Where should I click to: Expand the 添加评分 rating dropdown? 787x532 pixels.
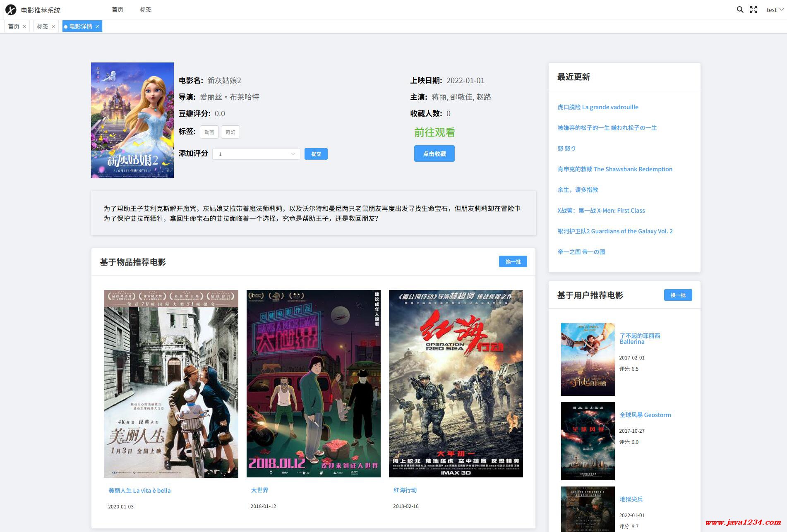(256, 154)
